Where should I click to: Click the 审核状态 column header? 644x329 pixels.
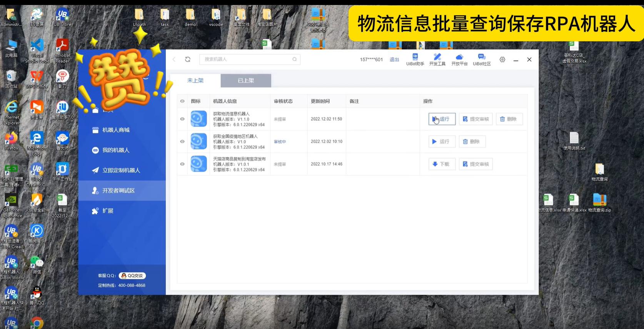point(283,101)
